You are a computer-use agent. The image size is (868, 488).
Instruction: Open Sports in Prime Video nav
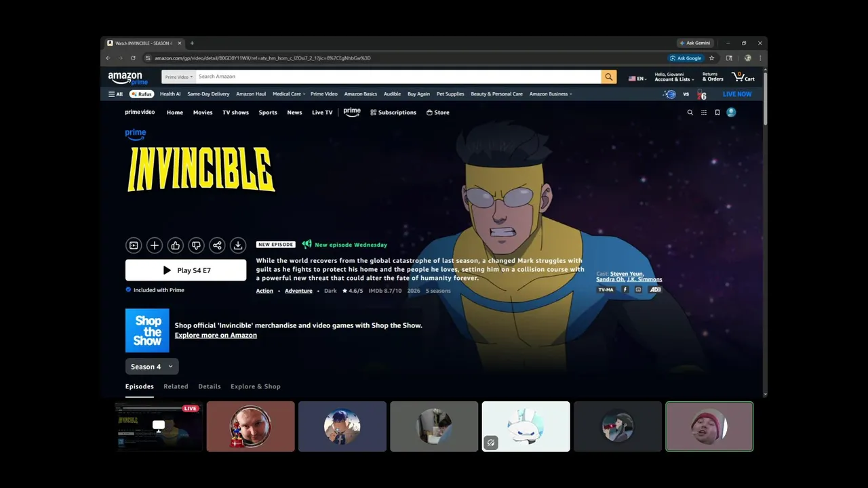[x=268, y=113]
